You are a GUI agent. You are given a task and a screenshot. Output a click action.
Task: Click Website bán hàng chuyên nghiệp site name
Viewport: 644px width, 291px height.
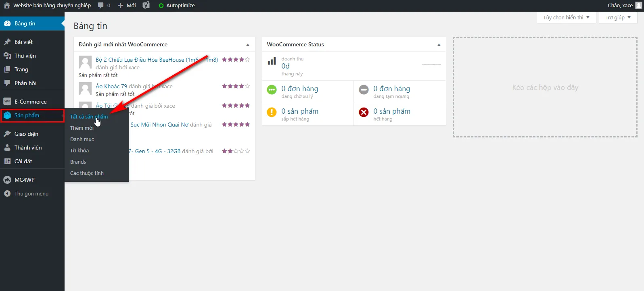click(x=52, y=6)
